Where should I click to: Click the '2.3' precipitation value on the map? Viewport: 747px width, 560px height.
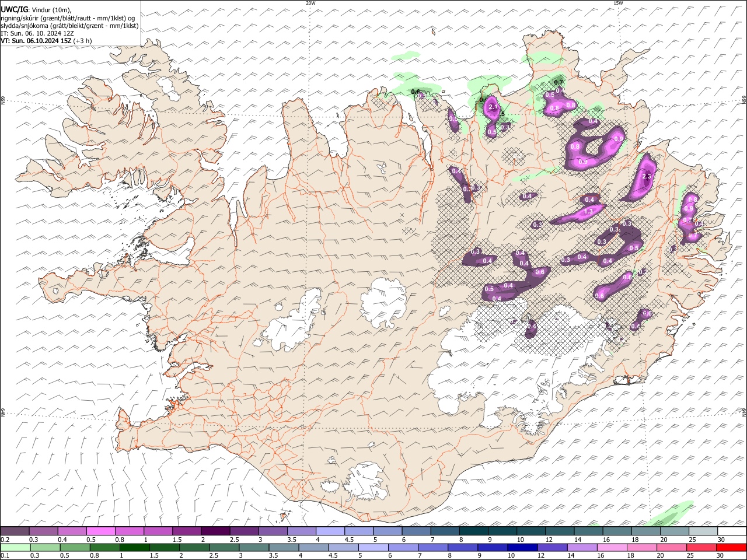click(x=646, y=177)
